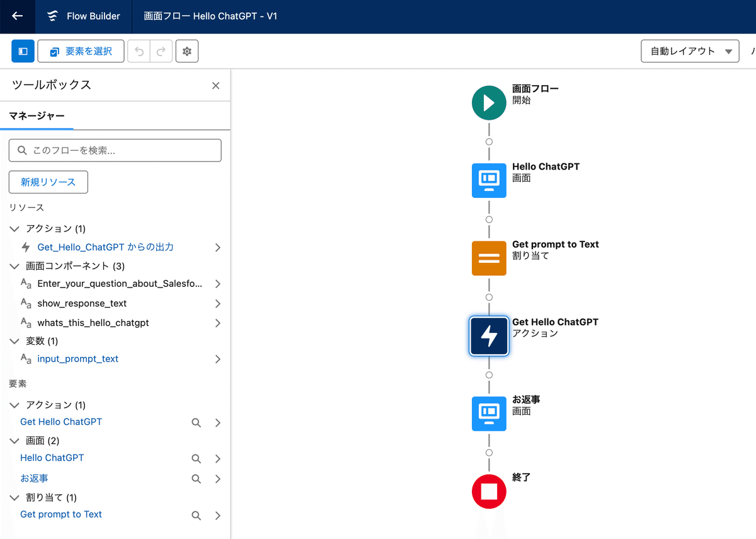
Task: Select the Get prompt to Text assignment node
Action: 489,258
